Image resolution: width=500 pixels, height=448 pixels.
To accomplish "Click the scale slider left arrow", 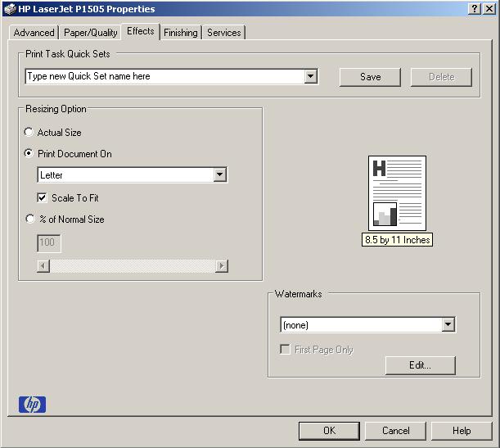I will pyautogui.click(x=43, y=265).
